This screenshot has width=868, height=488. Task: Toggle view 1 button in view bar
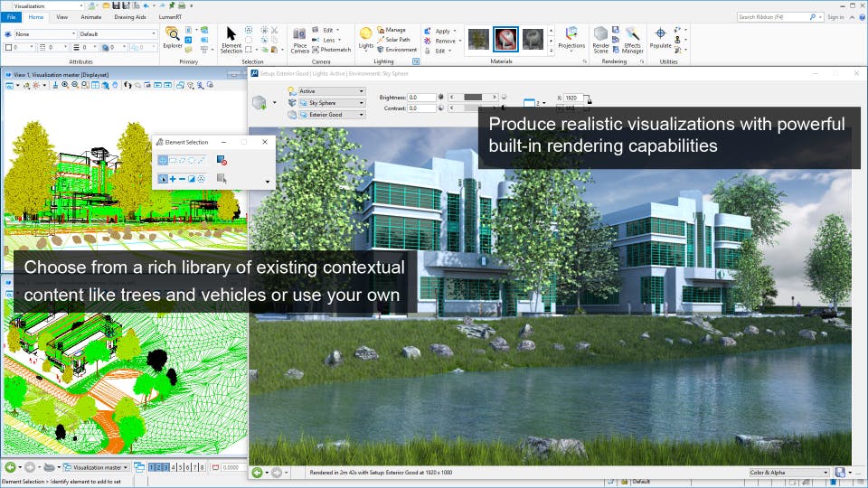coord(153,467)
